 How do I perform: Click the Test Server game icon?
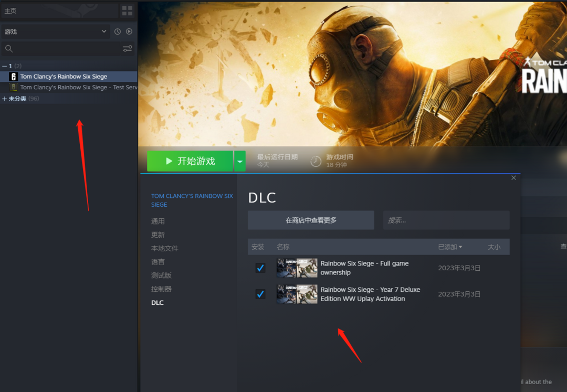click(13, 87)
